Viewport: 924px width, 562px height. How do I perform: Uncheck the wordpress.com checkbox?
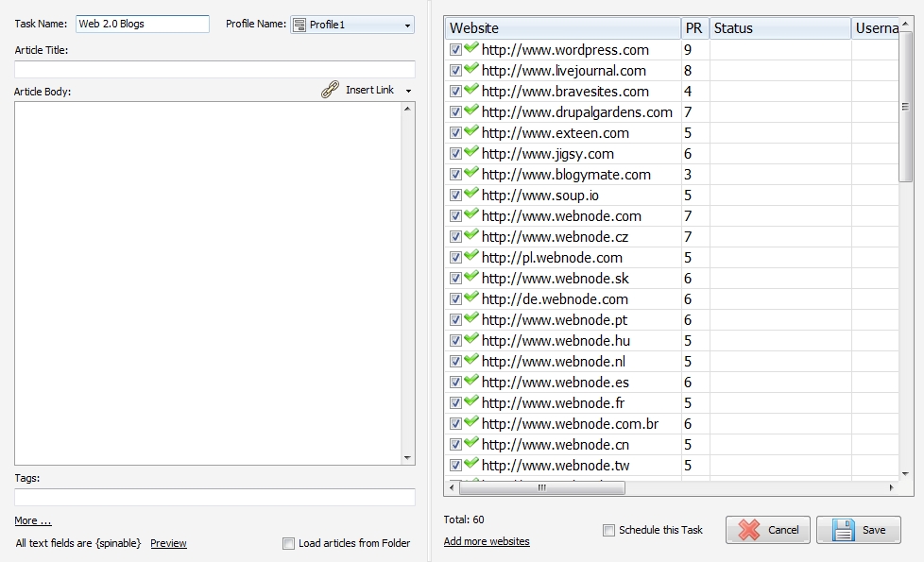(455, 50)
